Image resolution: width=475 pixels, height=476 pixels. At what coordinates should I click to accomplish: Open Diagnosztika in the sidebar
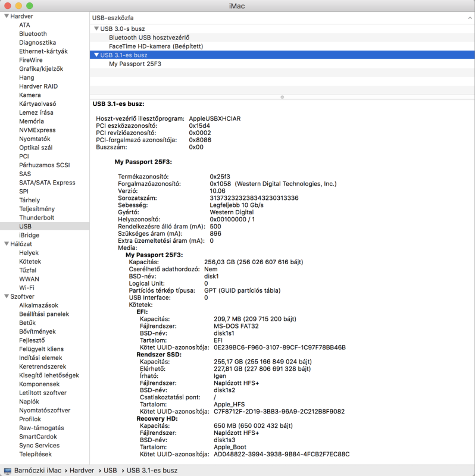click(x=37, y=42)
